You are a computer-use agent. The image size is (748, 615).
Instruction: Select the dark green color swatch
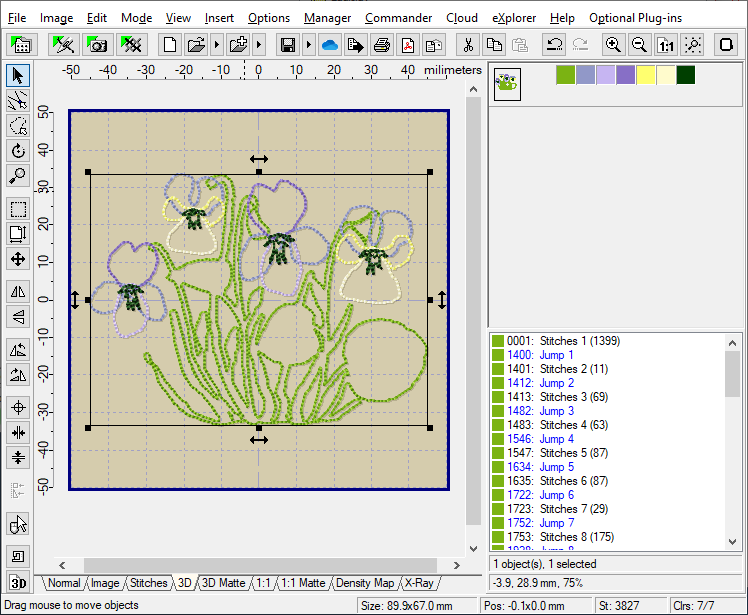686,75
